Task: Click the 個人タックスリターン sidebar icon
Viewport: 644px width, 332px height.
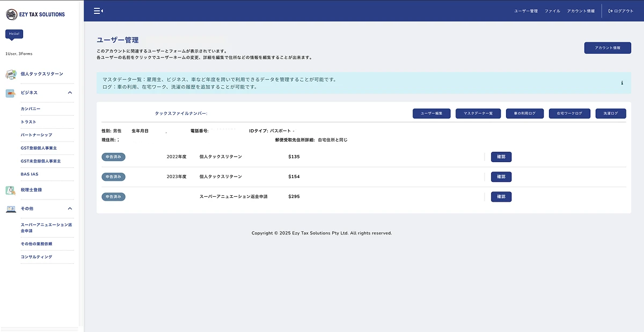Action: [11, 74]
